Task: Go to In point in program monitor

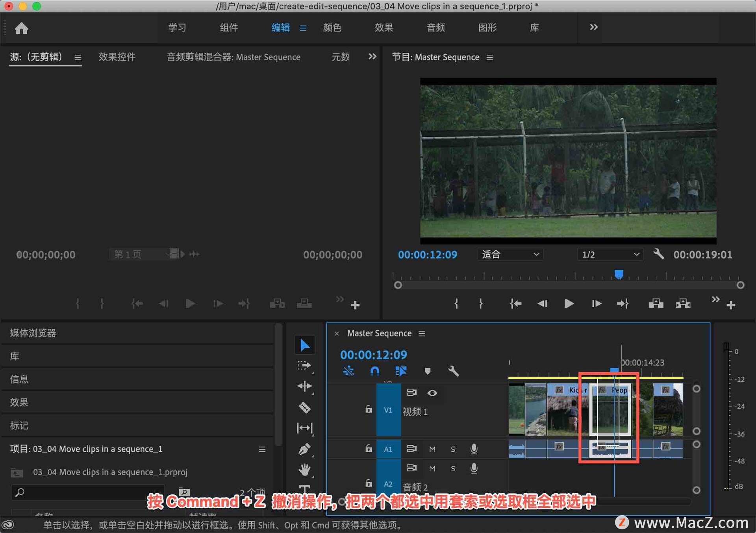Action: point(515,304)
